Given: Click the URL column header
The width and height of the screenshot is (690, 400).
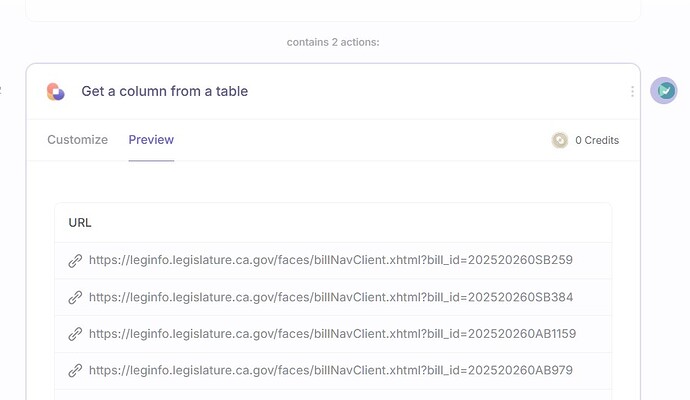Looking at the screenshot, I should pos(80,223).
